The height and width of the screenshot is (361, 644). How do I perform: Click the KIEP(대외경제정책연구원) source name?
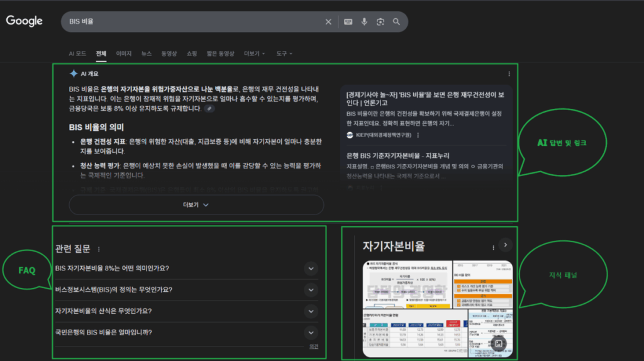384,135
